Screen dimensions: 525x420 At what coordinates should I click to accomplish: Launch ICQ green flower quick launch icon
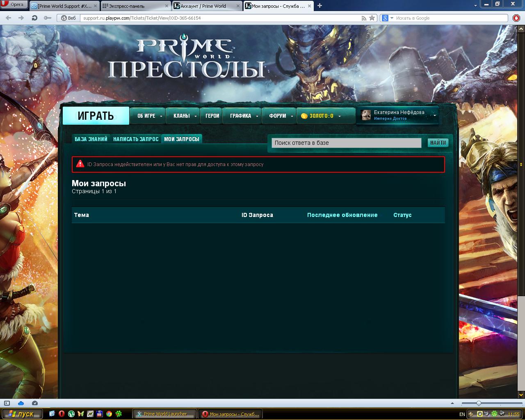119,414
